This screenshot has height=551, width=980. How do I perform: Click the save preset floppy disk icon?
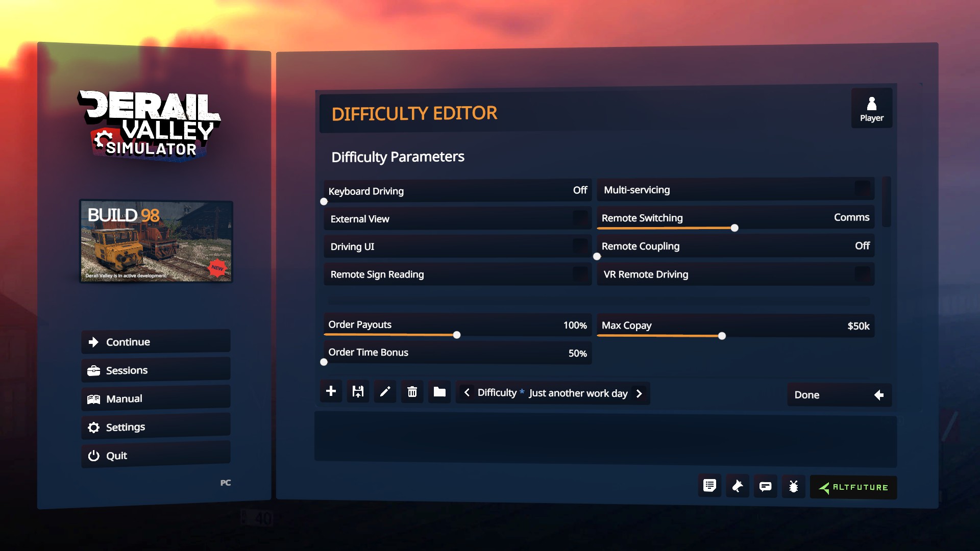pyautogui.click(x=358, y=391)
